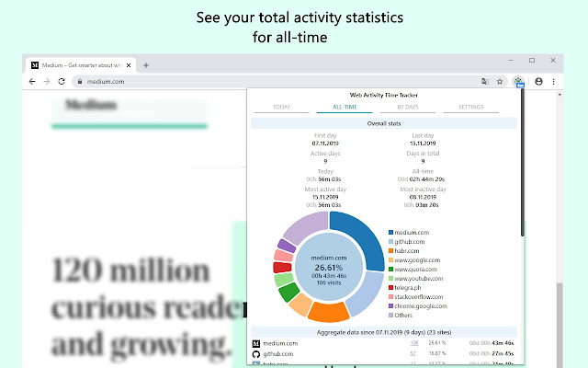The image size is (588, 368).
Task: Click github.com light blue legend swatch
Action: point(390,242)
